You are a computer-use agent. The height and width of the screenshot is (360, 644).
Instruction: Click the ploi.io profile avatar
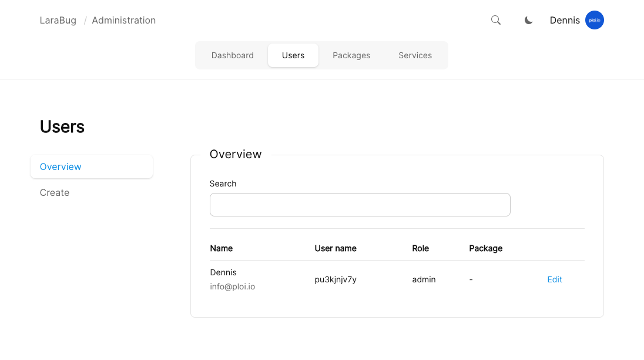[594, 20]
